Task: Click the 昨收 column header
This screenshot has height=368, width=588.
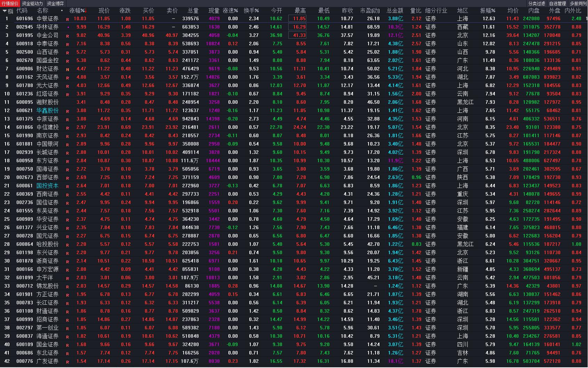Action: 347,11
